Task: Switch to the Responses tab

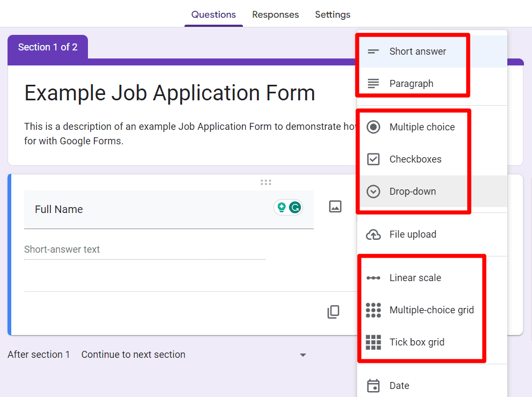Action: coord(275,14)
